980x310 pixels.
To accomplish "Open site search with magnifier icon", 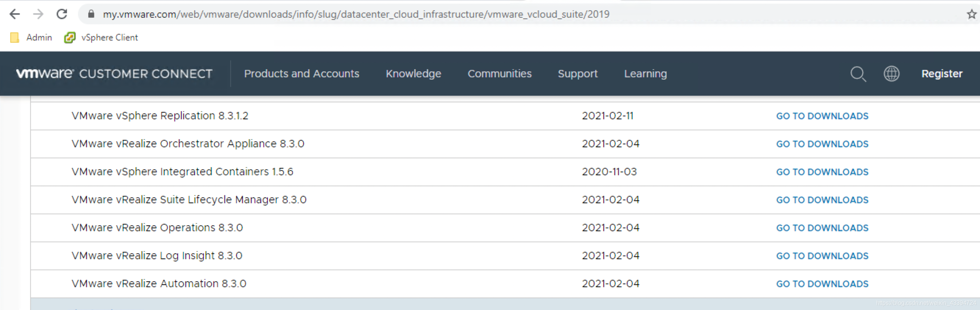I will 858,74.
